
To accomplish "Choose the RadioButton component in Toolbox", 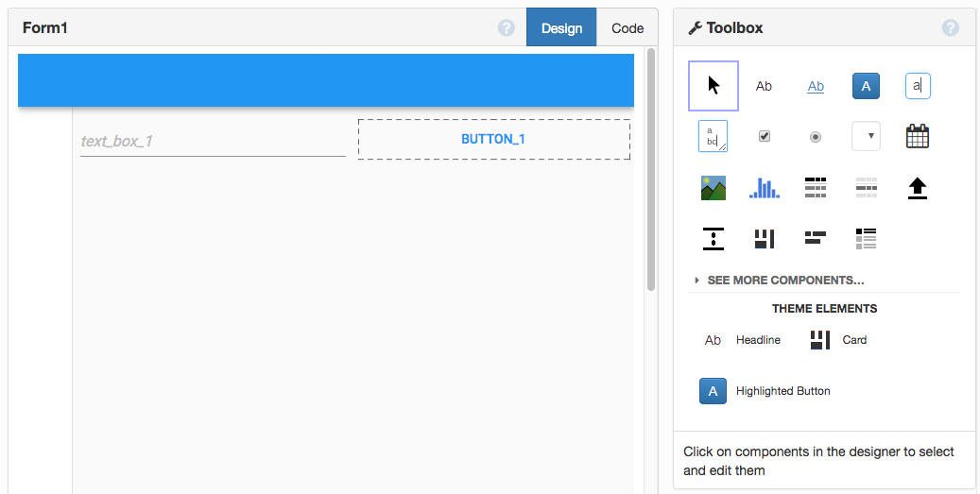I will (815, 137).
